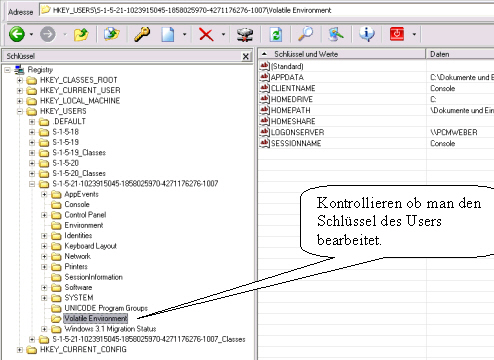Image resolution: width=494 pixels, height=360 pixels.
Task: Click the magnifying glass search icon
Action: (306, 34)
